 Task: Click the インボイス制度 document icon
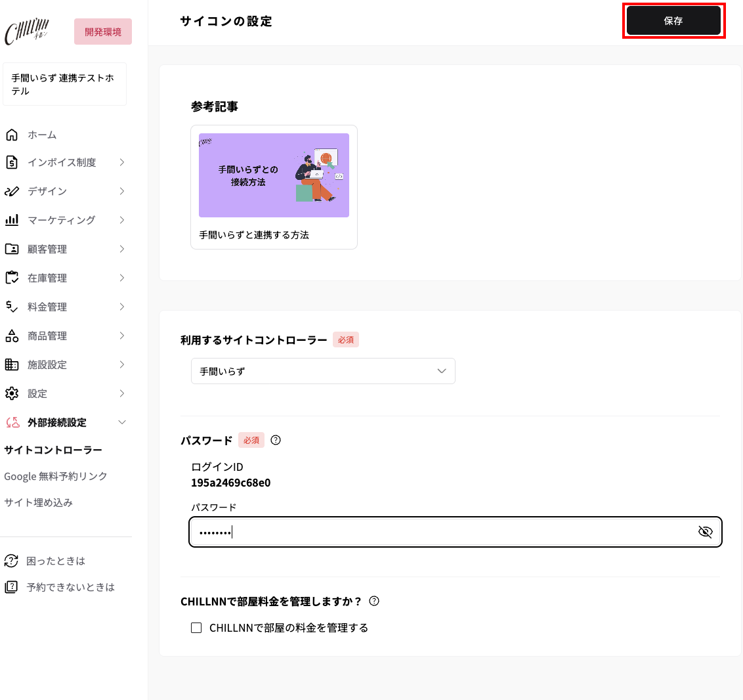coord(12,163)
